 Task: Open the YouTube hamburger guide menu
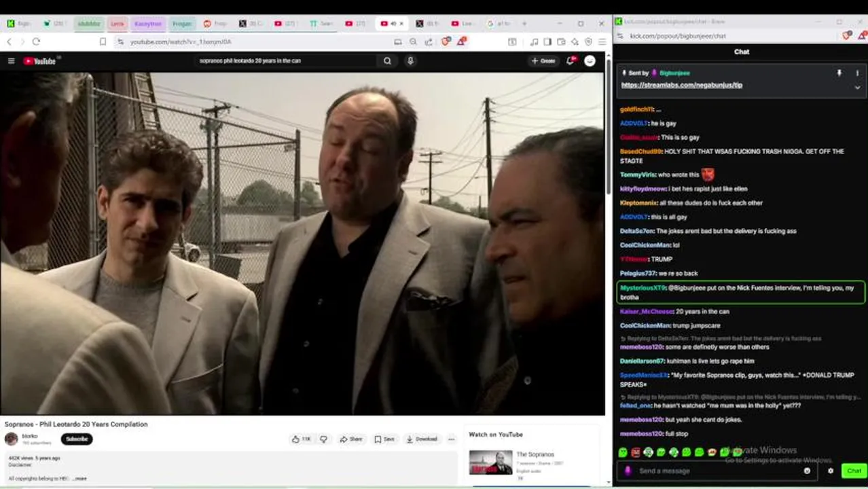[x=11, y=61]
